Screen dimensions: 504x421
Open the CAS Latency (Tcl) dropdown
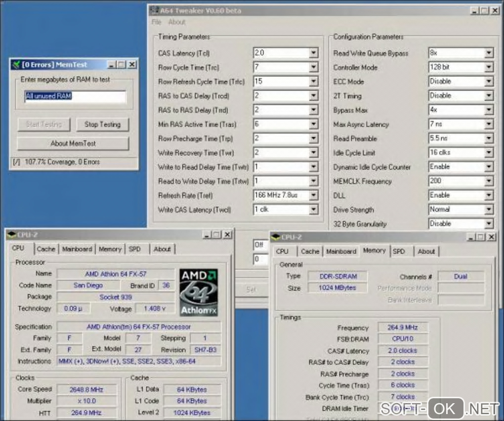click(x=313, y=53)
